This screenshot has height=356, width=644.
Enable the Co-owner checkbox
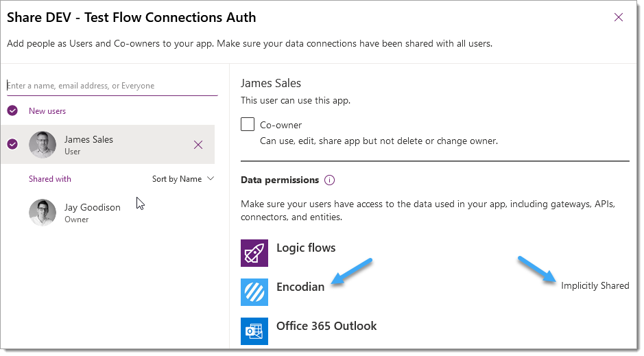(x=248, y=124)
